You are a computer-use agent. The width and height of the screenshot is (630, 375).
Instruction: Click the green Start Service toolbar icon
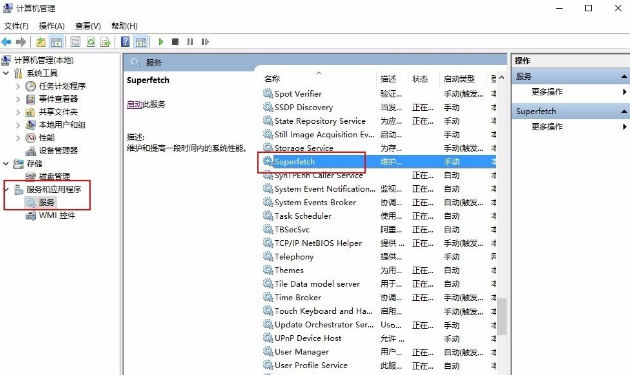click(x=161, y=42)
